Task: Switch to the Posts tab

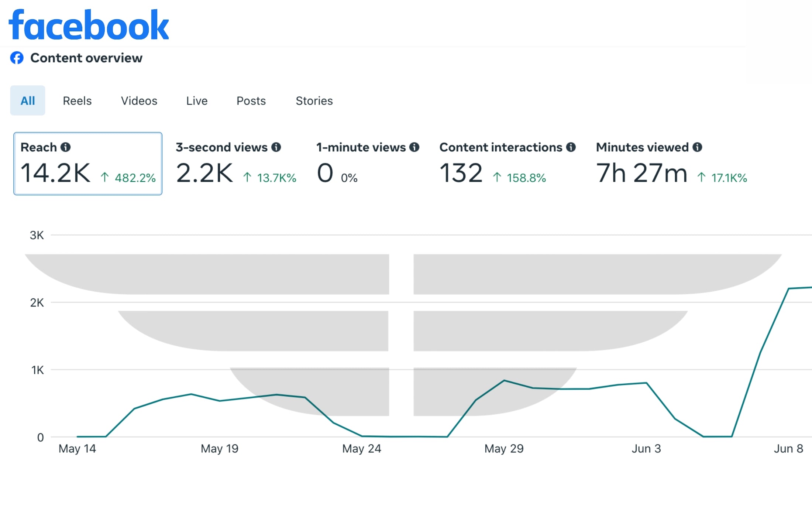Action: tap(251, 100)
